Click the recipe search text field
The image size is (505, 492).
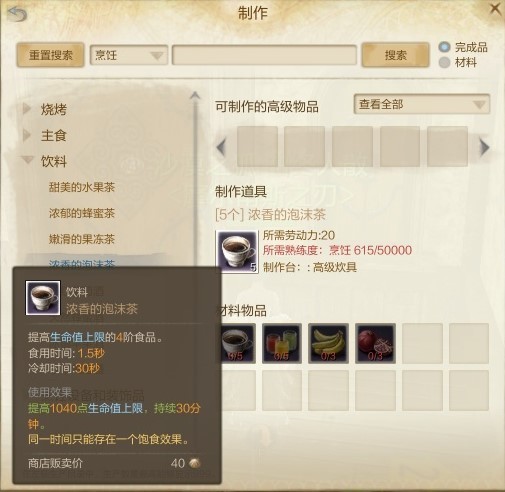(x=264, y=55)
